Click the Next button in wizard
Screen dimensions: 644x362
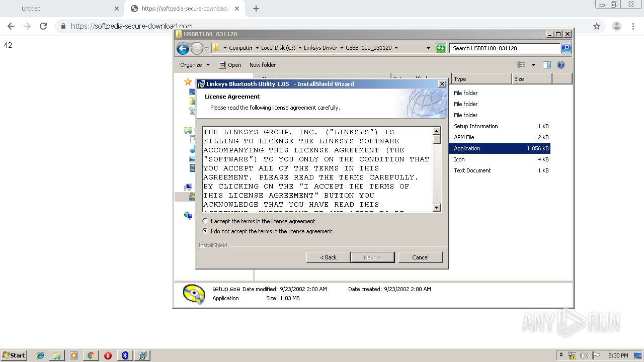pos(372,257)
